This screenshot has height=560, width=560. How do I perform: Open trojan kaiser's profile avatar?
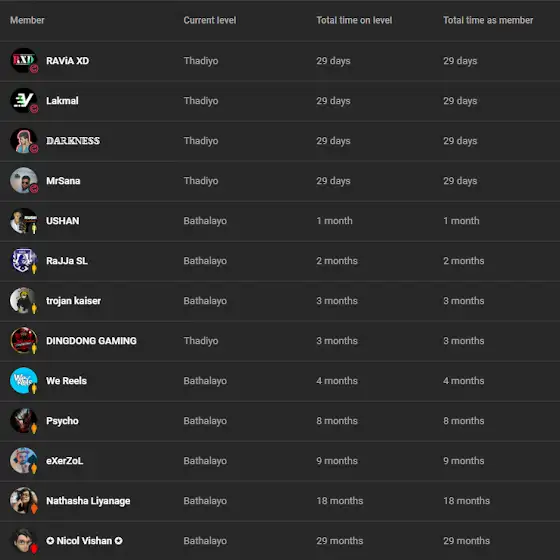[x=24, y=300]
